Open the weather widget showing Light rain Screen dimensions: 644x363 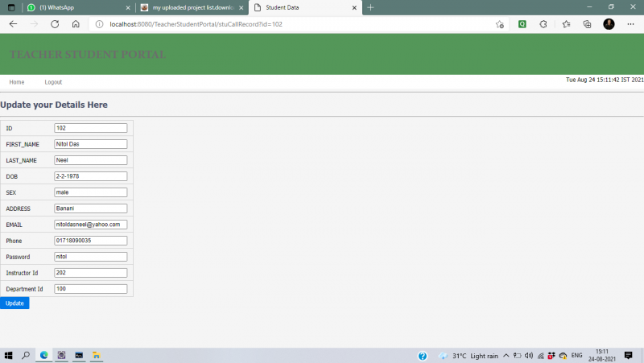pyautogui.click(x=469, y=356)
